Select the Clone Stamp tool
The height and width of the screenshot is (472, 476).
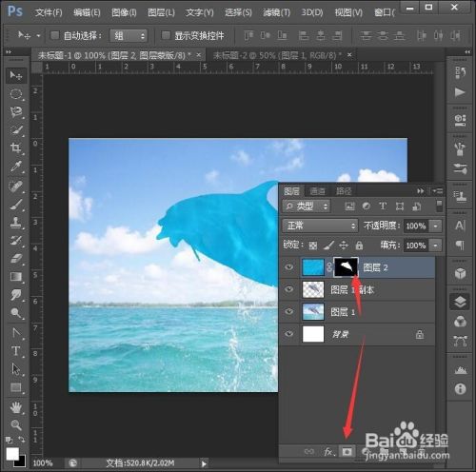tap(15, 223)
